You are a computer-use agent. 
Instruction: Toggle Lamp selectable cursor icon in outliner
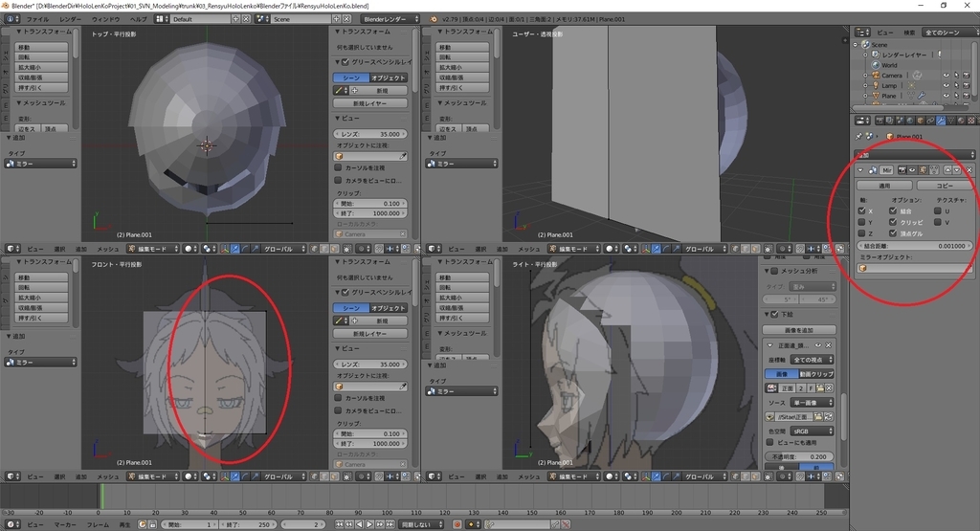pyautogui.click(x=956, y=85)
